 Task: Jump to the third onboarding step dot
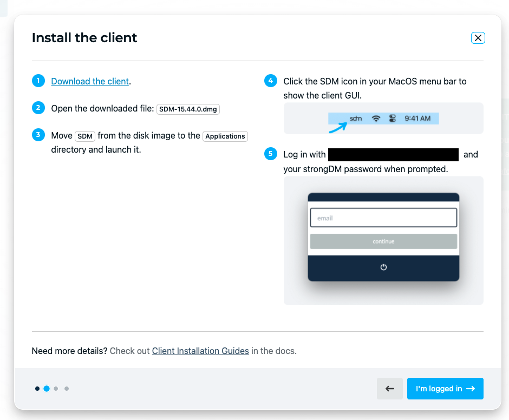tap(56, 389)
